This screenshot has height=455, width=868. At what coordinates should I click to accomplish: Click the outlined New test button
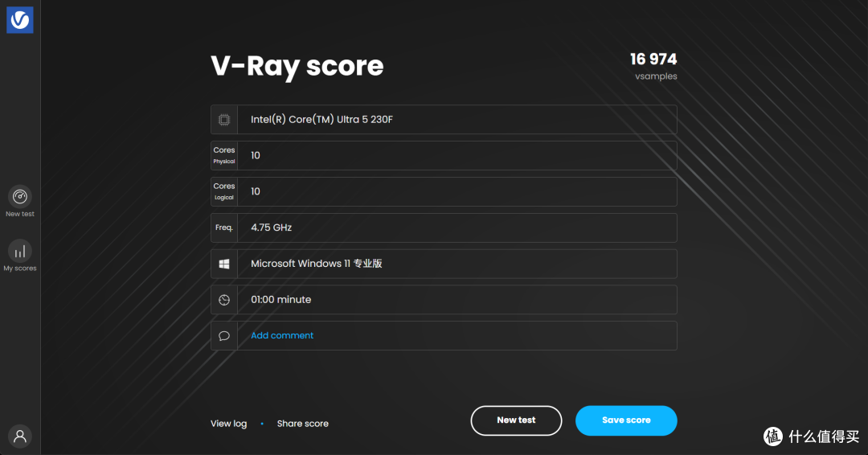(x=516, y=420)
